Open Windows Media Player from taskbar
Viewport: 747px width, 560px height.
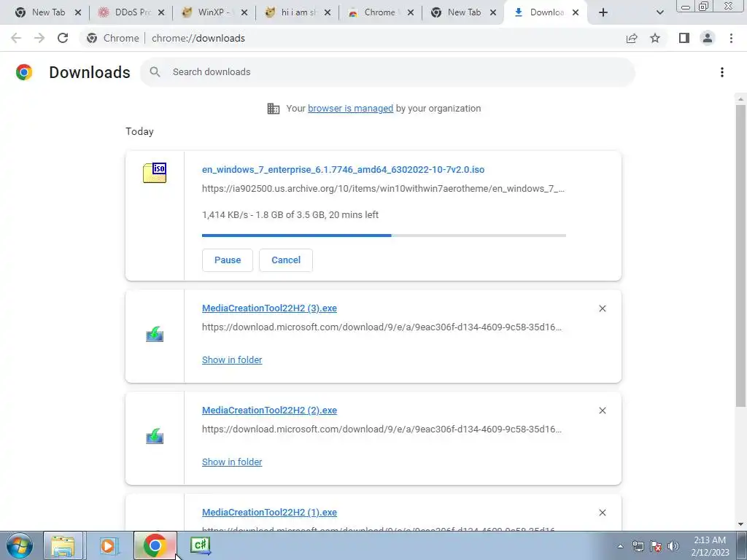point(108,545)
